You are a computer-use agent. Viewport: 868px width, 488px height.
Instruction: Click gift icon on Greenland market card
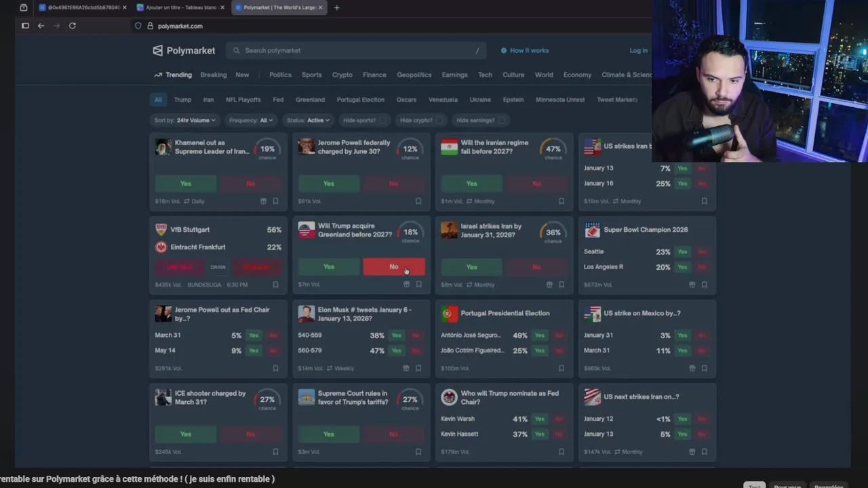407,285
